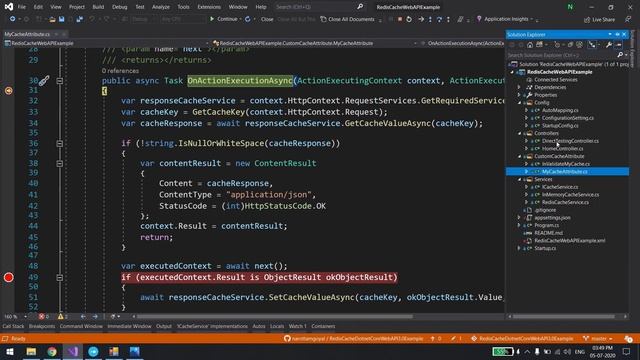This screenshot has width=640, height=360.
Task: Click Solution Explorer Properties wrench icon
Action: point(609,45)
